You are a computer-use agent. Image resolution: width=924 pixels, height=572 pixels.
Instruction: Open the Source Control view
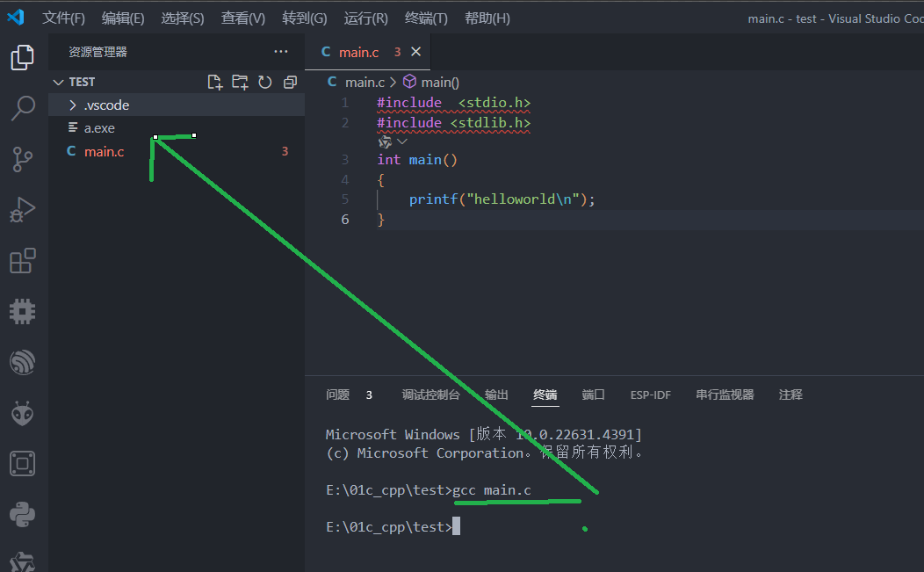22,159
